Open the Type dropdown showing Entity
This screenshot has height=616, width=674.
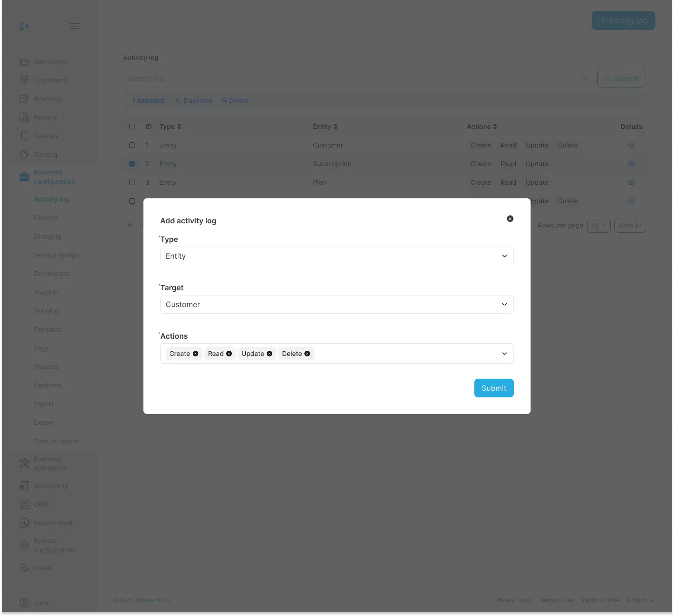pos(337,256)
